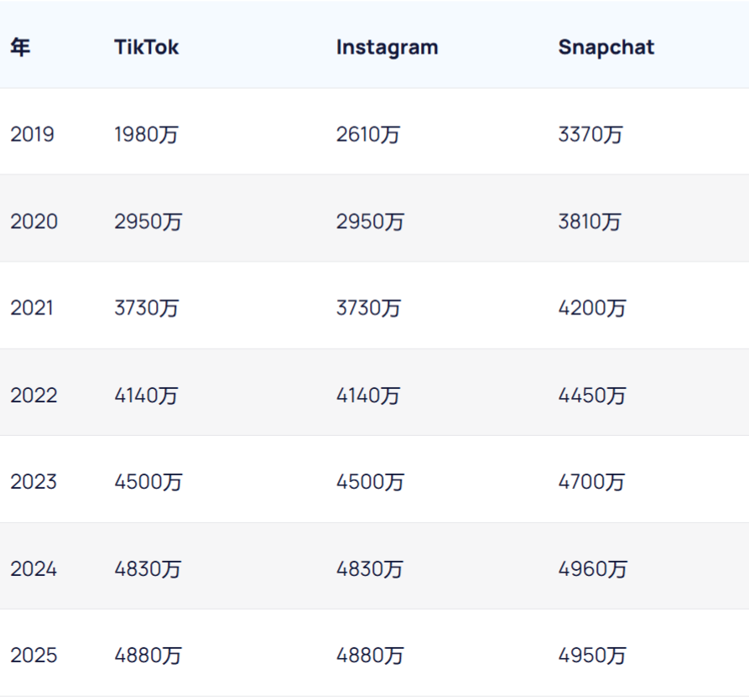Select the 2019 year cell
The width and height of the screenshot is (749, 700).
[x=32, y=134]
